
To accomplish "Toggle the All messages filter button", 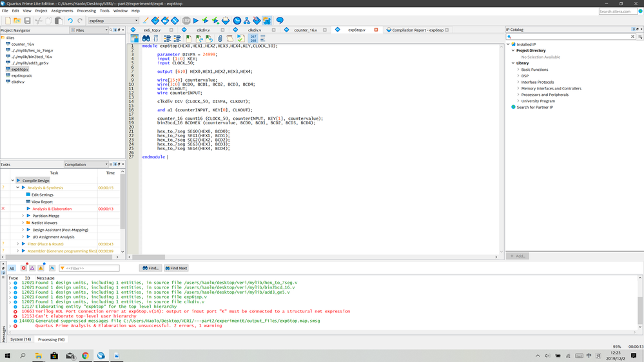I will click(12, 268).
